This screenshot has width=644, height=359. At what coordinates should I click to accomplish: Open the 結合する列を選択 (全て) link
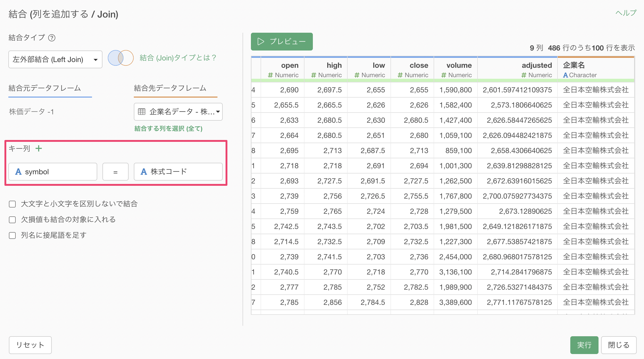click(168, 128)
